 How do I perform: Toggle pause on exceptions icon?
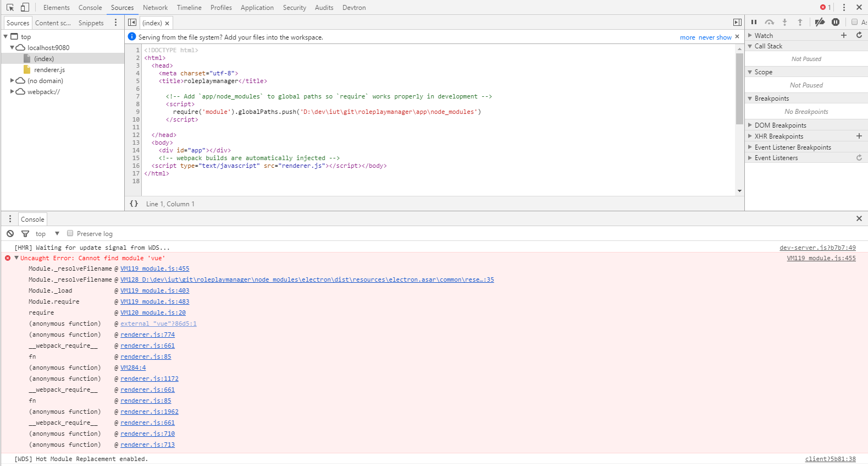point(836,23)
